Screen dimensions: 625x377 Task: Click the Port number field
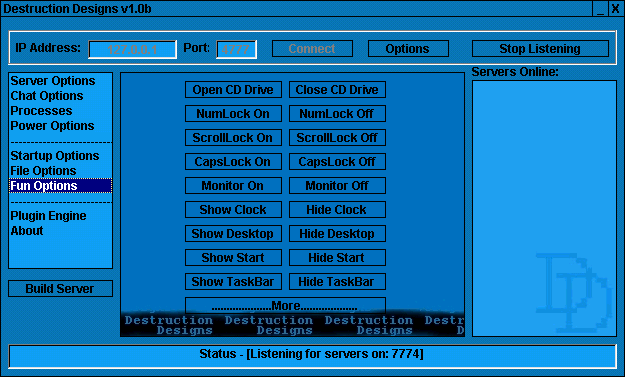tap(236, 49)
